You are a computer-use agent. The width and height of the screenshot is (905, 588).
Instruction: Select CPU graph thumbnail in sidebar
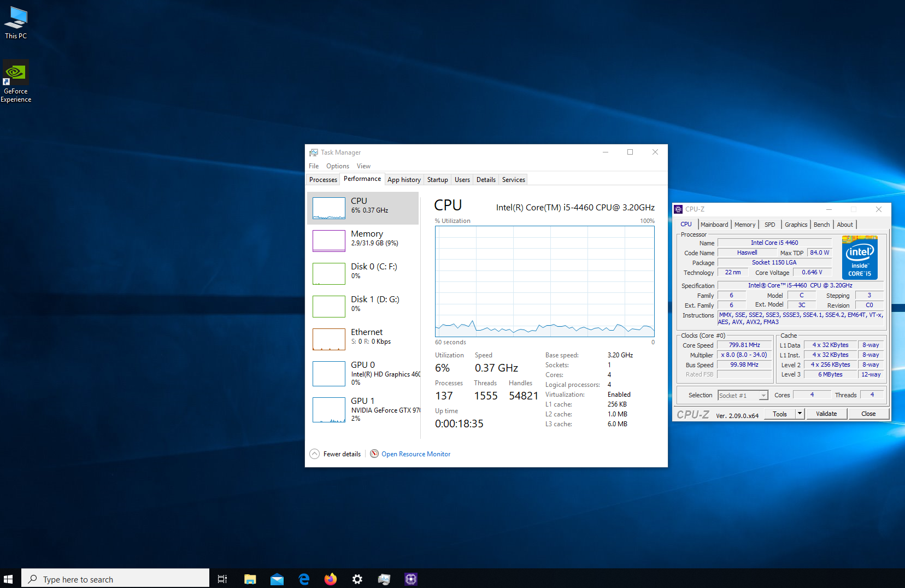pyautogui.click(x=329, y=208)
